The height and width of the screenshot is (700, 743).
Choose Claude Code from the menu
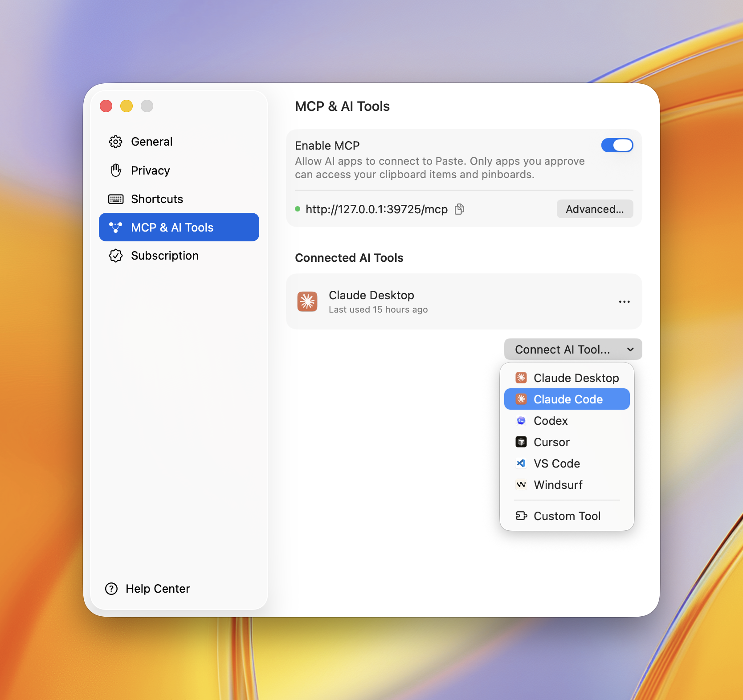pyautogui.click(x=567, y=399)
